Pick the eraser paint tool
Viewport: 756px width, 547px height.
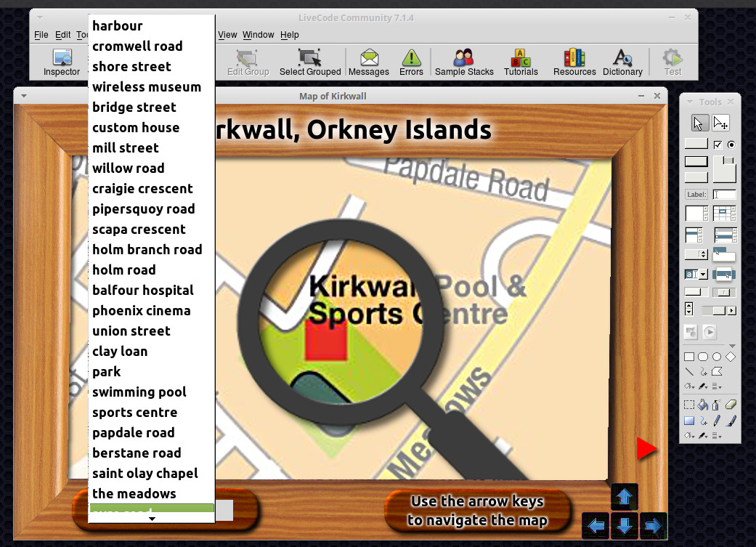pyautogui.click(x=731, y=405)
